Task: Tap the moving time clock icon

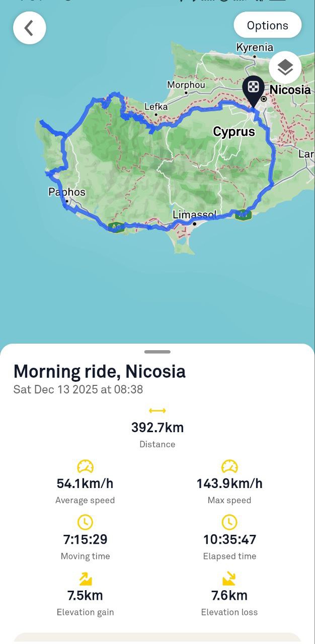Action: click(85, 522)
